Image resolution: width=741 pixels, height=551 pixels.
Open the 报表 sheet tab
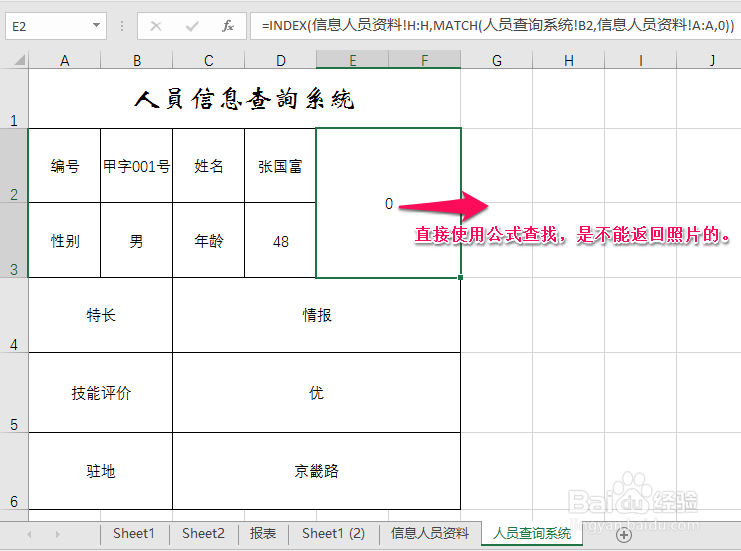[263, 534]
